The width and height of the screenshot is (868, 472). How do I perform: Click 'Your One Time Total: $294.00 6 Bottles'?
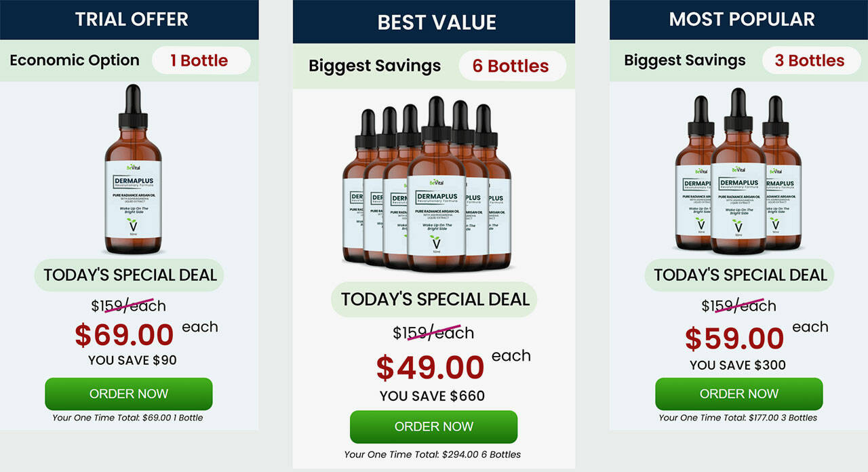tap(433, 454)
